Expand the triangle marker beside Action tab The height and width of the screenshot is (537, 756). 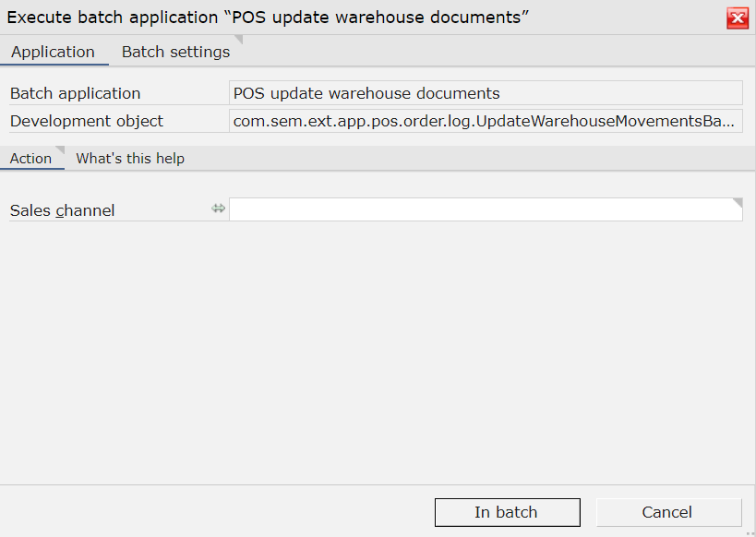pos(60,150)
